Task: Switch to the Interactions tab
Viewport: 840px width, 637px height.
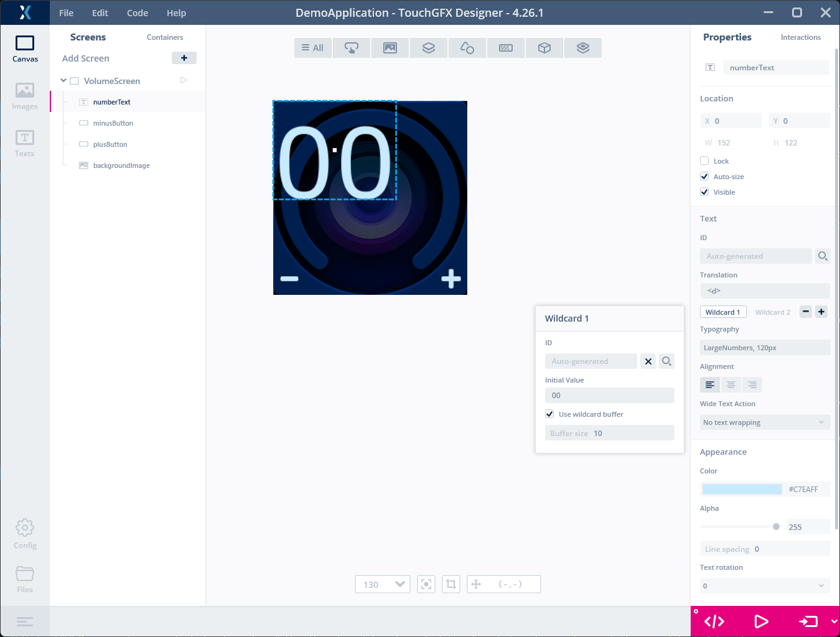Action: pyautogui.click(x=801, y=37)
